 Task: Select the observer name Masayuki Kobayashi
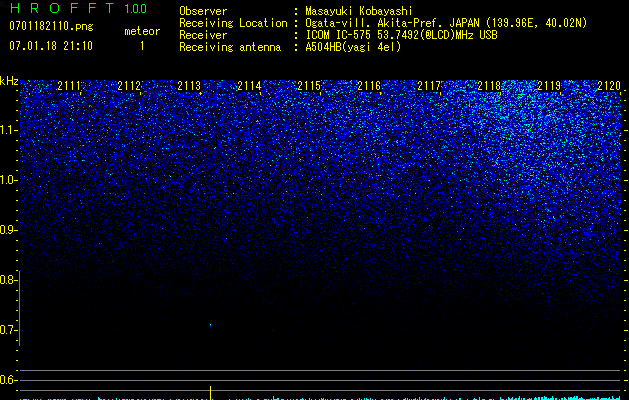(359, 11)
